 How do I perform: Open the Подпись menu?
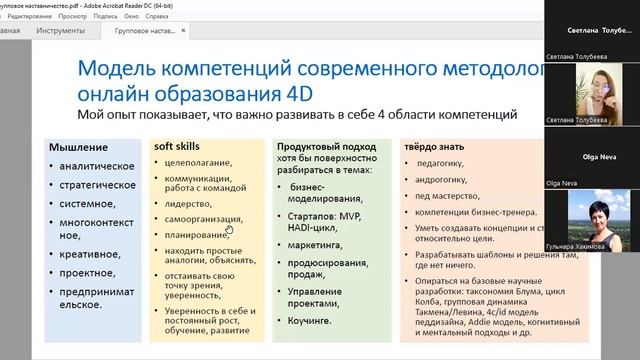pyautogui.click(x=105, y=16)
